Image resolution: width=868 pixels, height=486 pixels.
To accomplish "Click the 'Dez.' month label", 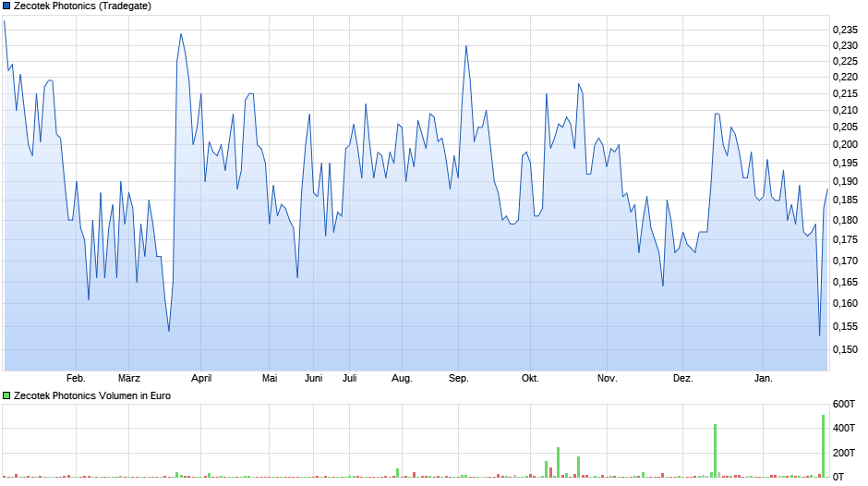I will coord(682,379).
